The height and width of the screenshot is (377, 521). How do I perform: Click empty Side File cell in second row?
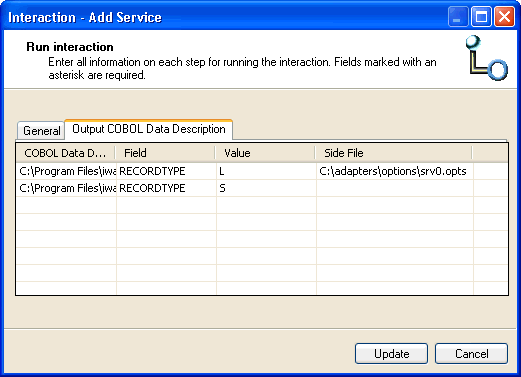[x=395, y=188]
